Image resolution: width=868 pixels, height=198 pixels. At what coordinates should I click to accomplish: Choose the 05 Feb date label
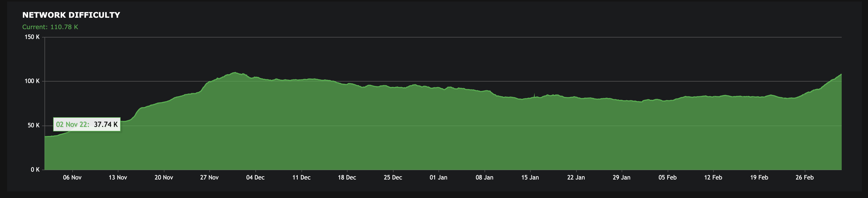[667, 177]
